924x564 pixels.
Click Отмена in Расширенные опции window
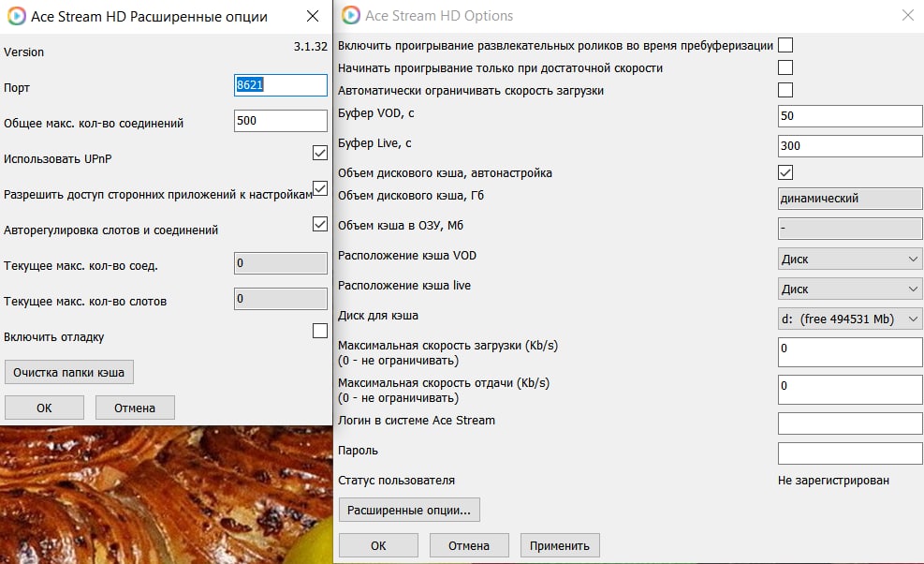[135, 408]
